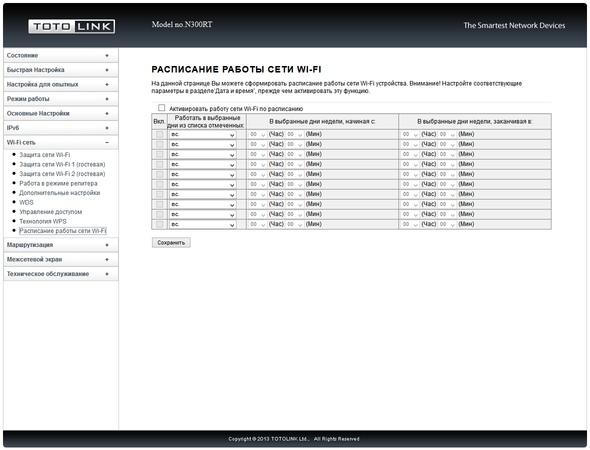Screen dimensions: 590x450
Task: Click the Copyright 2013 TOTOLINK footer text
Action: [x=293, y=439]
